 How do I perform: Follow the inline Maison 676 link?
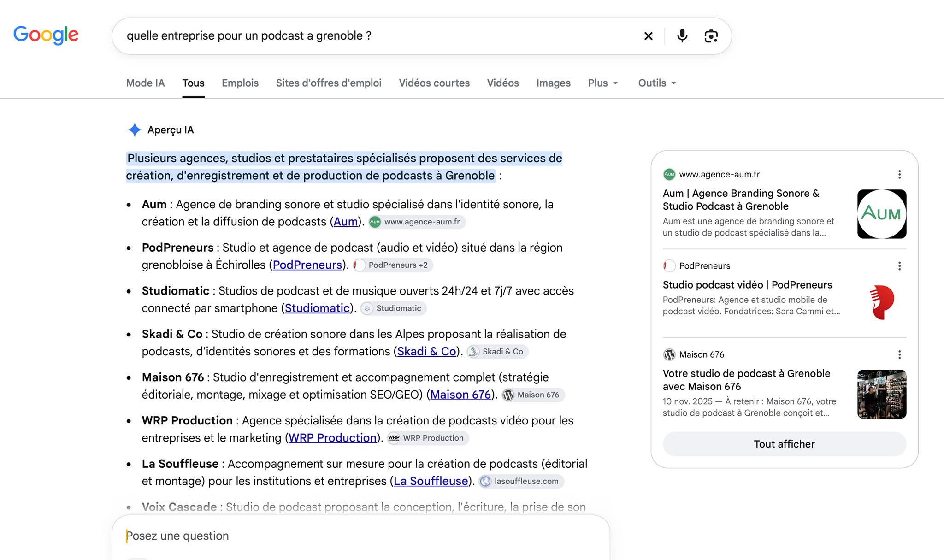click(461, 395)
